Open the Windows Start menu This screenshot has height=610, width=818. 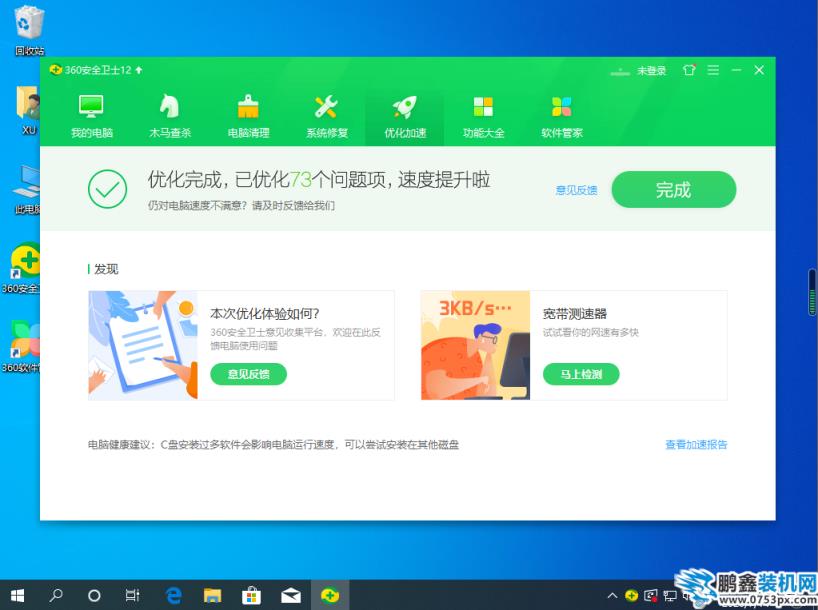point(17,595)
